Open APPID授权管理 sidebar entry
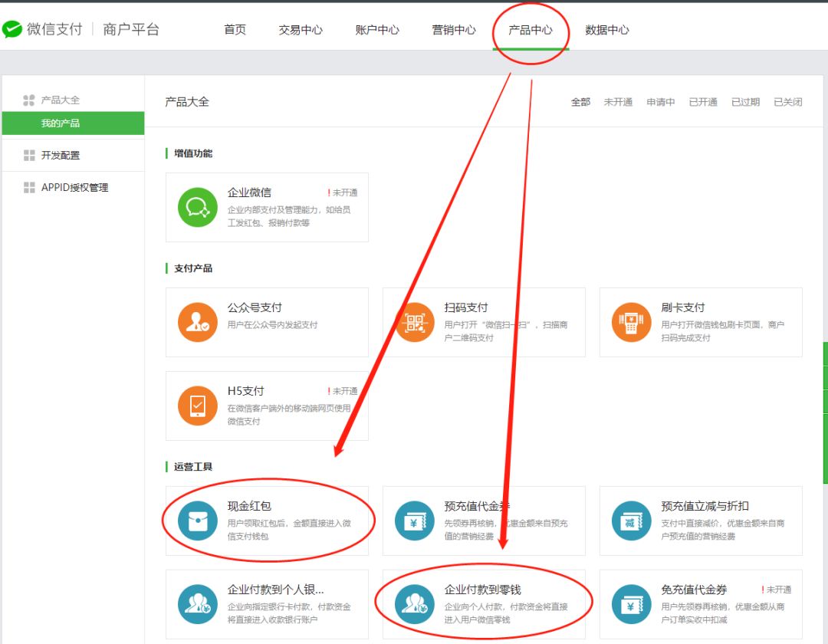 pyautogui.click(x=73, y=187)
